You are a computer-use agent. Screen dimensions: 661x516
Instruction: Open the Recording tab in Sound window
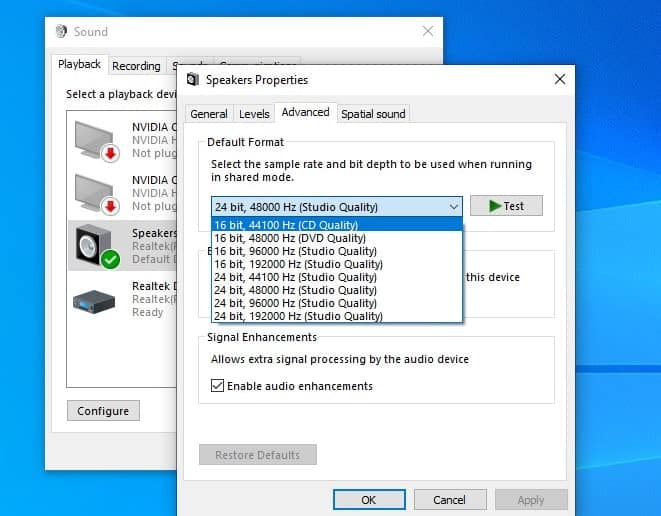click(x=136, y=66)
